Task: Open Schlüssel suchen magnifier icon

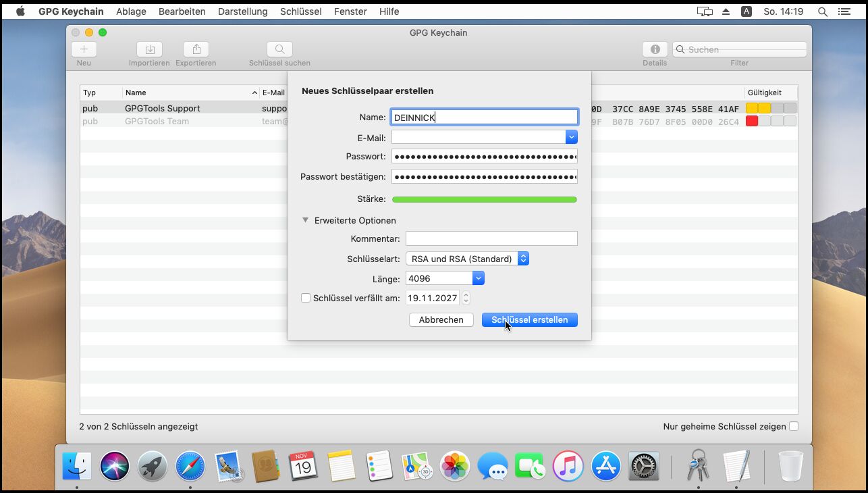Action: point(279,49)
